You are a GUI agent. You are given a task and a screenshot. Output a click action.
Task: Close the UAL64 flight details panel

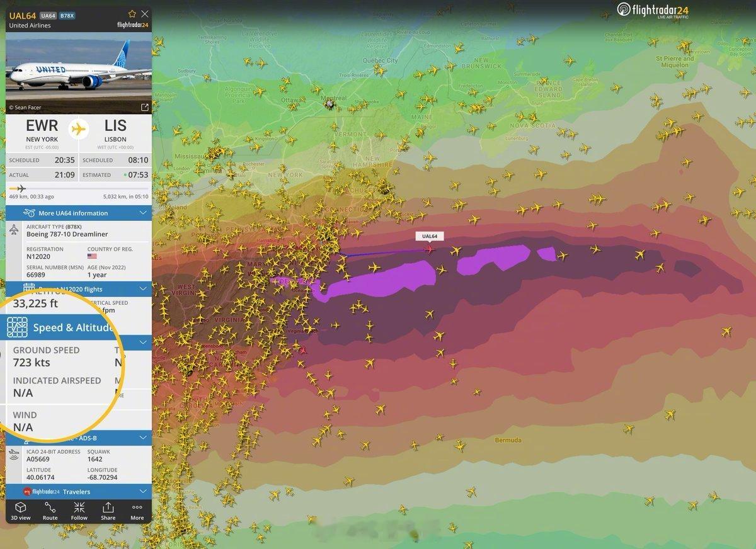(145, 13)
